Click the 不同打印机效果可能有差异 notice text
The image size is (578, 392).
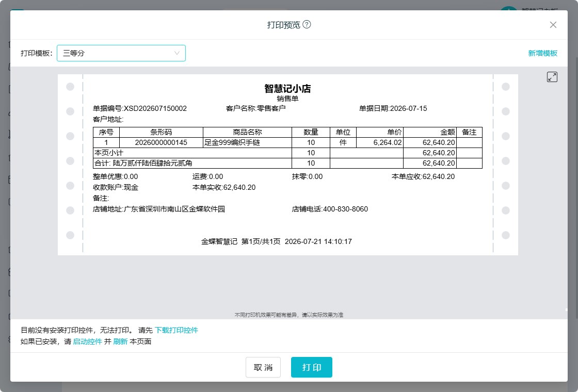(289, 315)
